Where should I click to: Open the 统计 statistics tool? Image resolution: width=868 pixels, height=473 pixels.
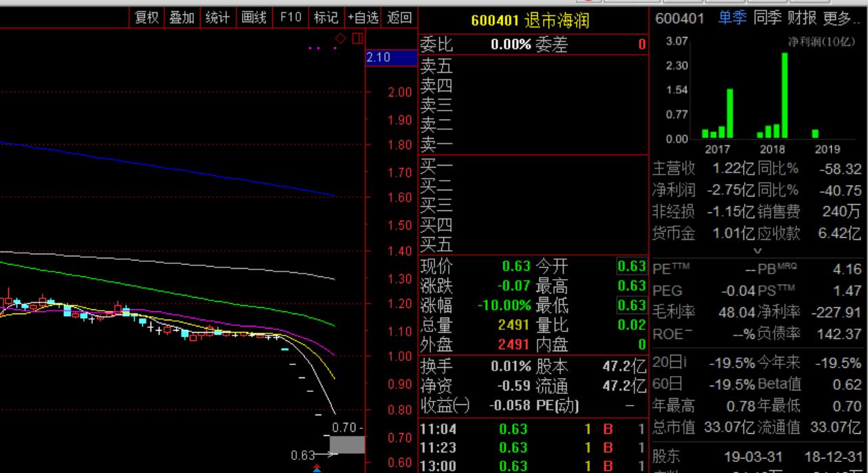(x=217, y=18)
